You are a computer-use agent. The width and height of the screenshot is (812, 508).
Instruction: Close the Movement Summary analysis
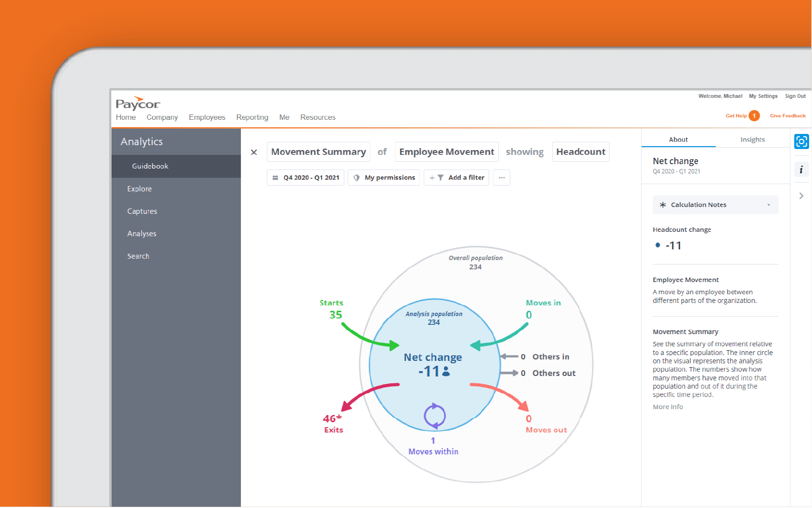(x=254, y=152)
